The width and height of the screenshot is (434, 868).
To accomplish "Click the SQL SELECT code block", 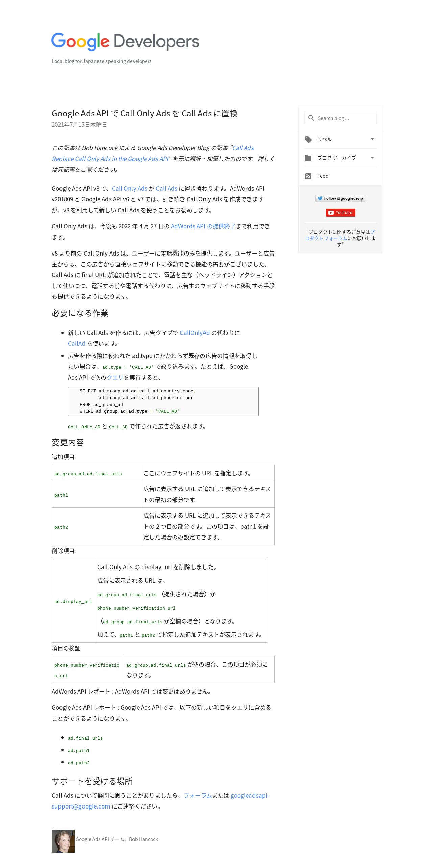I will (x=163, y=402).
